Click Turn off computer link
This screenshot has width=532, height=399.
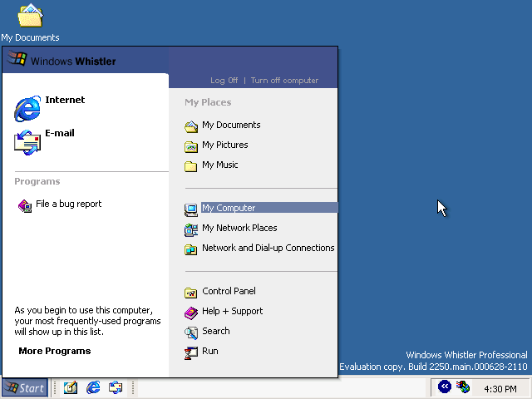click(x=284, y=81)
